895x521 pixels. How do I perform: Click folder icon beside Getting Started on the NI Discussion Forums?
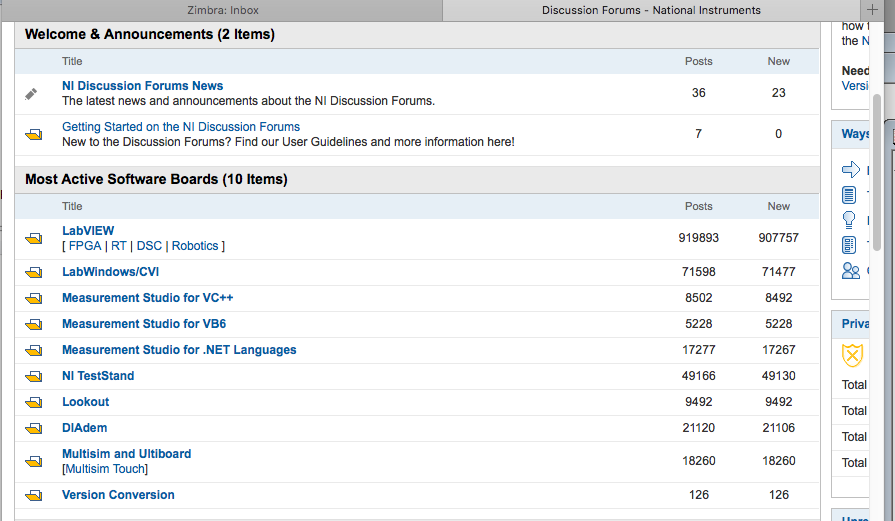pos(34,135)
